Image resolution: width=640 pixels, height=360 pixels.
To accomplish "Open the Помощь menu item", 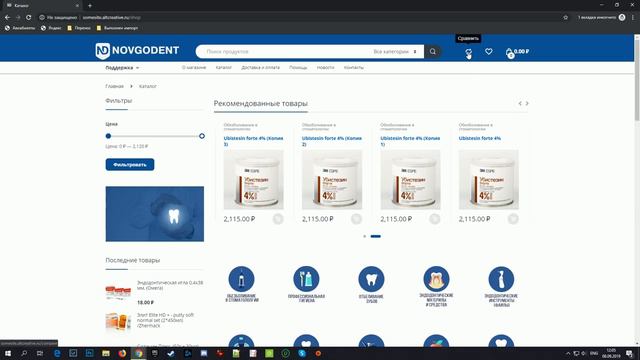I will [298, 68].
